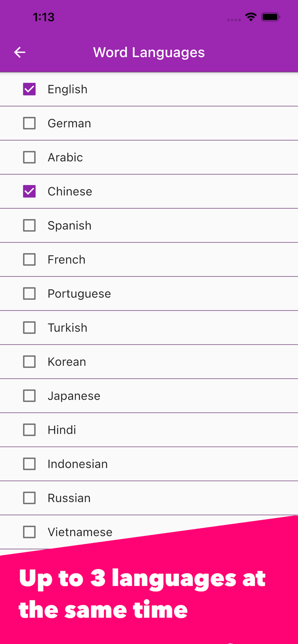Deselect the Chinese checkbox

coord(29,191)
